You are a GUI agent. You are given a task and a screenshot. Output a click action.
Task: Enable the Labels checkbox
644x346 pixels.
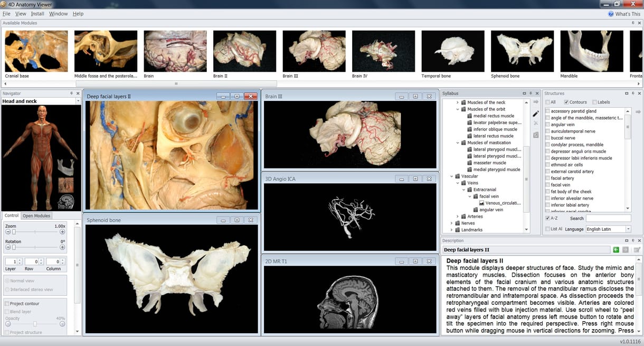tap(594, 102)
